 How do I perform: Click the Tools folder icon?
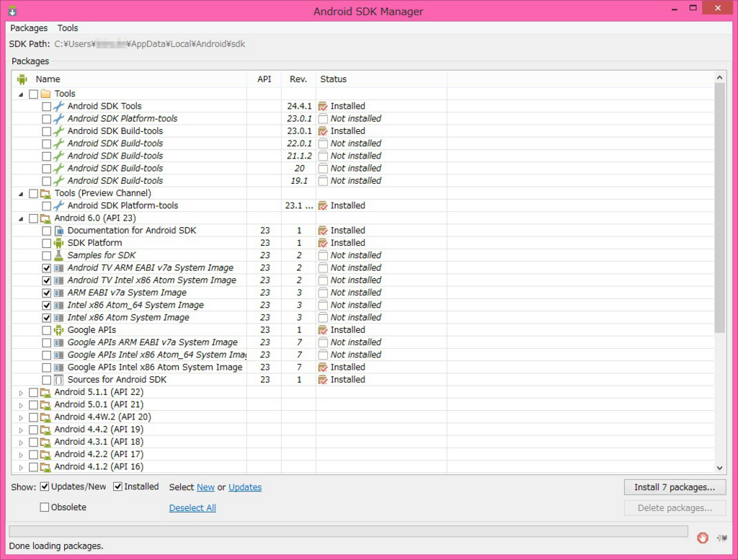coord(45,94)
